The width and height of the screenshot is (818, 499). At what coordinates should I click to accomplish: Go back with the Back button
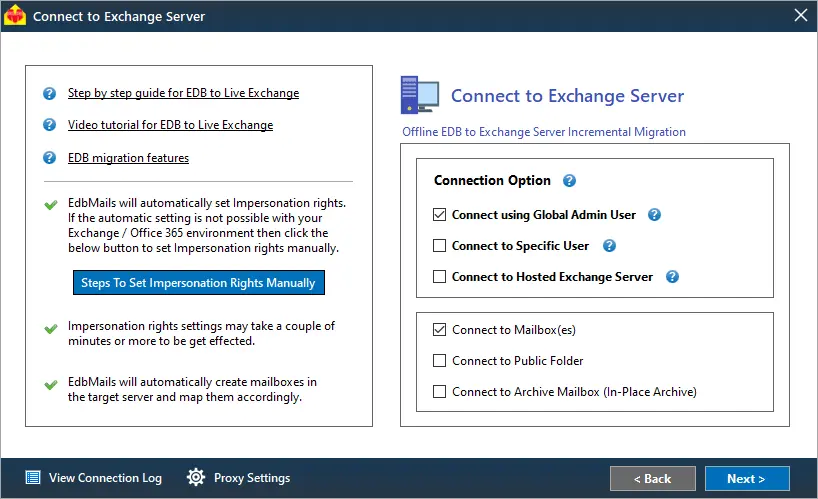pyautogui.click(x=653, y=479)
